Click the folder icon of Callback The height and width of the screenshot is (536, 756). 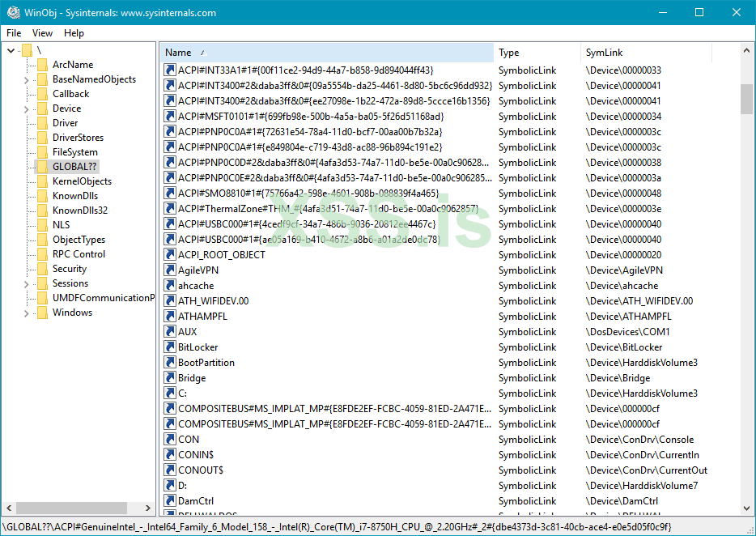click(x=42, y=94)
